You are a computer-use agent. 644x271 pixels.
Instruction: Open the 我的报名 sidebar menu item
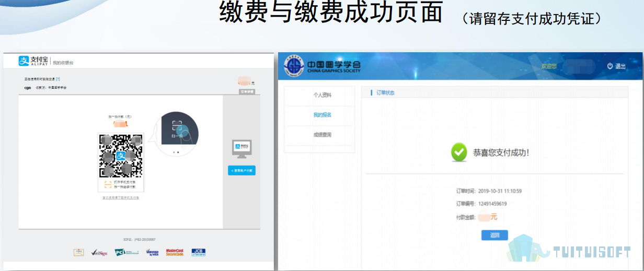pos(322,115)
